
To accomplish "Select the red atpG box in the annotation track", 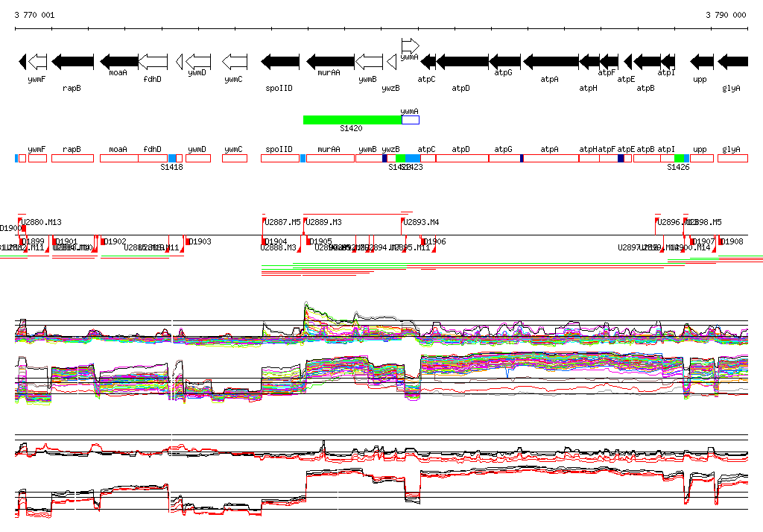I will coord(504,158).
